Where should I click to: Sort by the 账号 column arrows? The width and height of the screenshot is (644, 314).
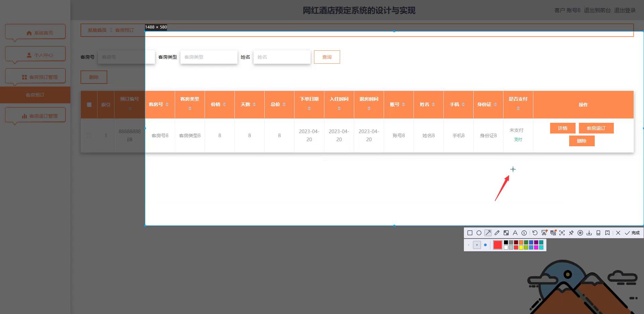click(404, 104)
